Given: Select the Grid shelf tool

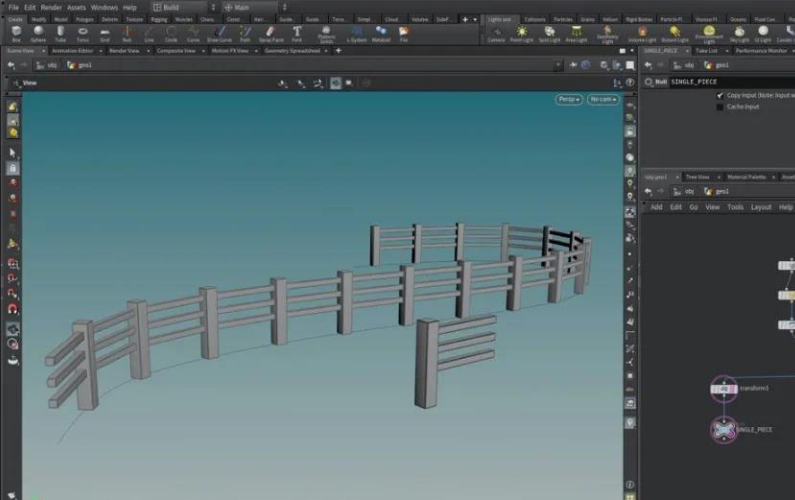Looking at the screenshot, I should [105, 34].
